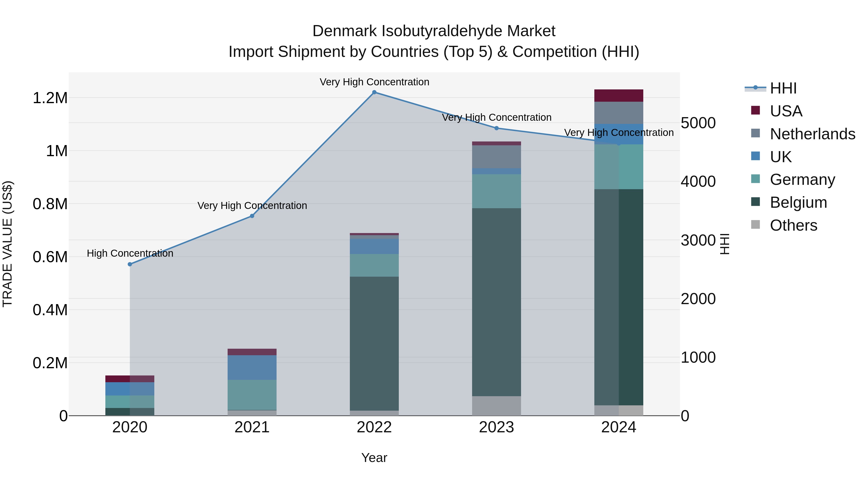Toggle the Others legend entry
This screenshot has width=868, height=488.
point(784,225)
